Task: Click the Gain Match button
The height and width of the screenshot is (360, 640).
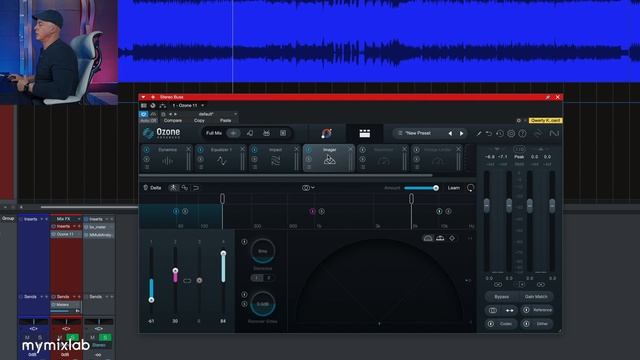Action: (536, 297)
